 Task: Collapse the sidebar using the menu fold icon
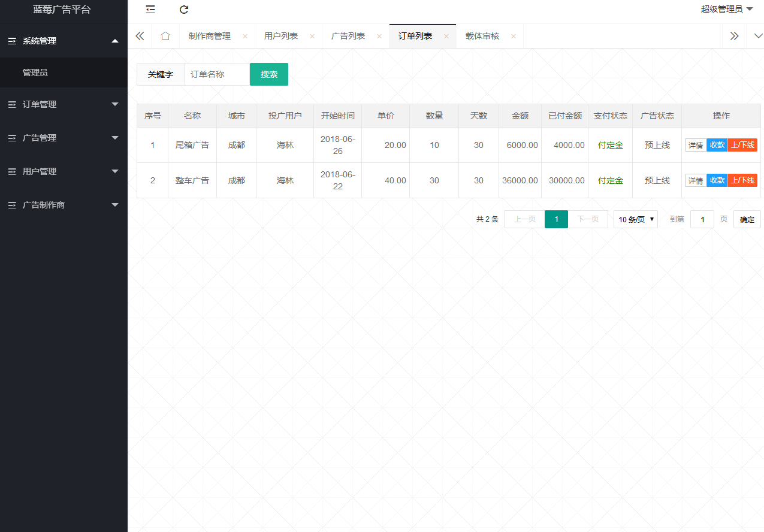pos(150,10)
